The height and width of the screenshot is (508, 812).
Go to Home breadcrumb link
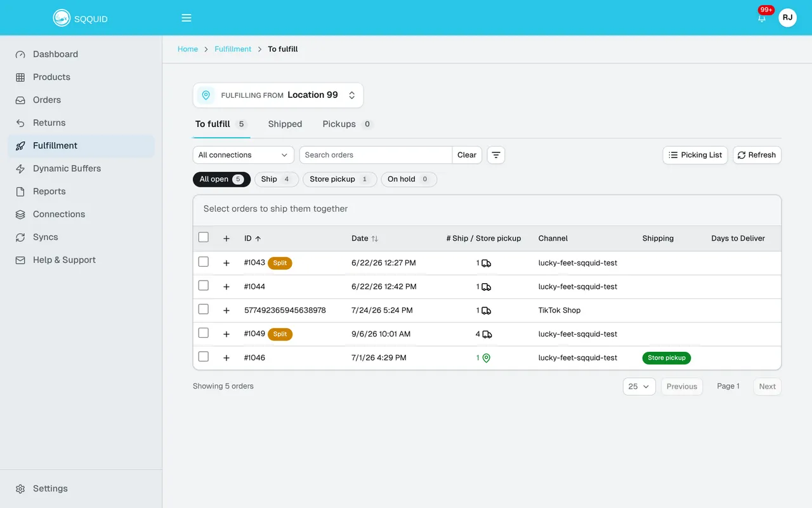[x=188, y=49]
